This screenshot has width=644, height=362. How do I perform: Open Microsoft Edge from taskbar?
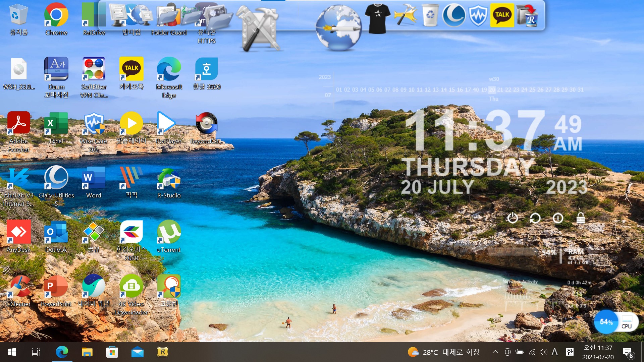(x=62, y=352)
